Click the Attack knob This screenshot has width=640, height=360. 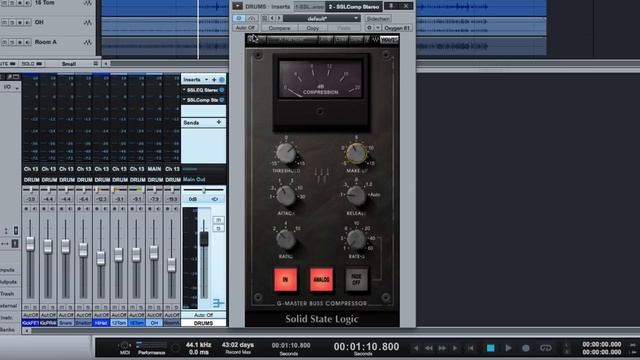click(x=286, y=196)
